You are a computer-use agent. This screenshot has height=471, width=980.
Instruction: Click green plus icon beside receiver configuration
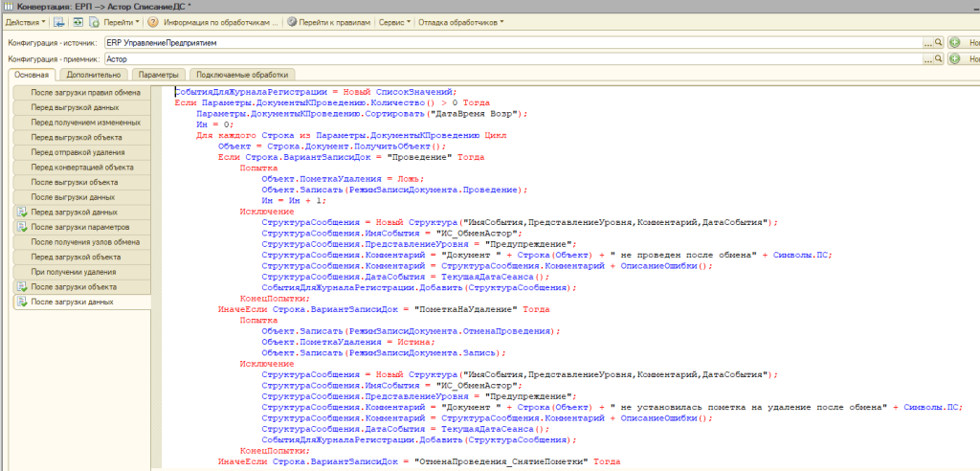click(x=956, y=59)
